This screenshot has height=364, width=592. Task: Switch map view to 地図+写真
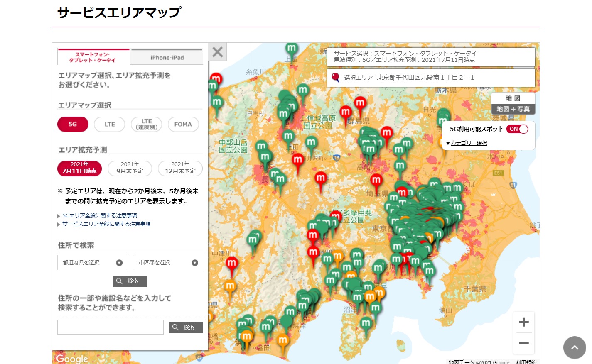point(513,109)
